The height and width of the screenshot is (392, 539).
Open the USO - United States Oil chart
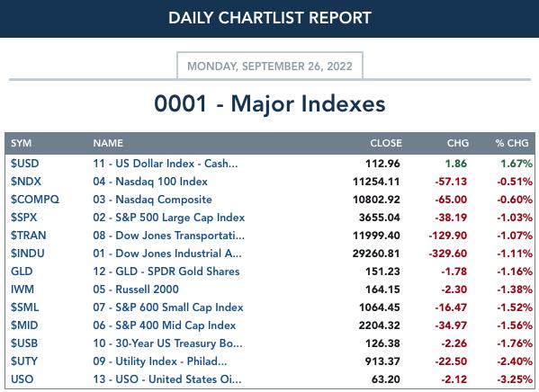(x=167, y=379)
